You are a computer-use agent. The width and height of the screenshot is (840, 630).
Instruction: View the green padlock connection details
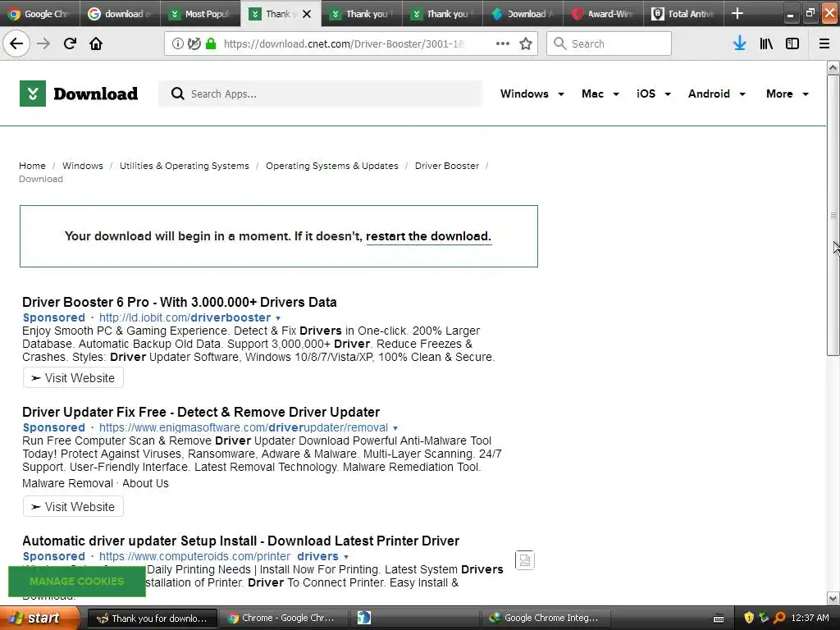(x=211, y=44)
